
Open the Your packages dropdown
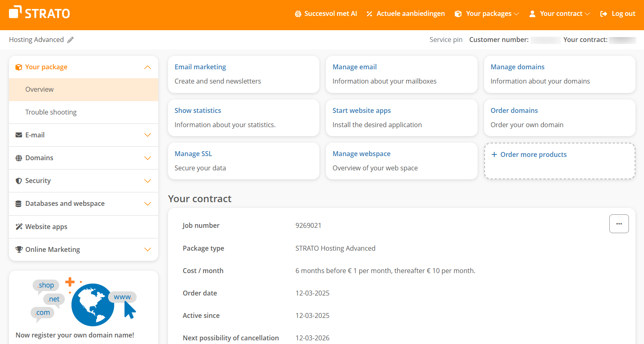click(487, 14)
